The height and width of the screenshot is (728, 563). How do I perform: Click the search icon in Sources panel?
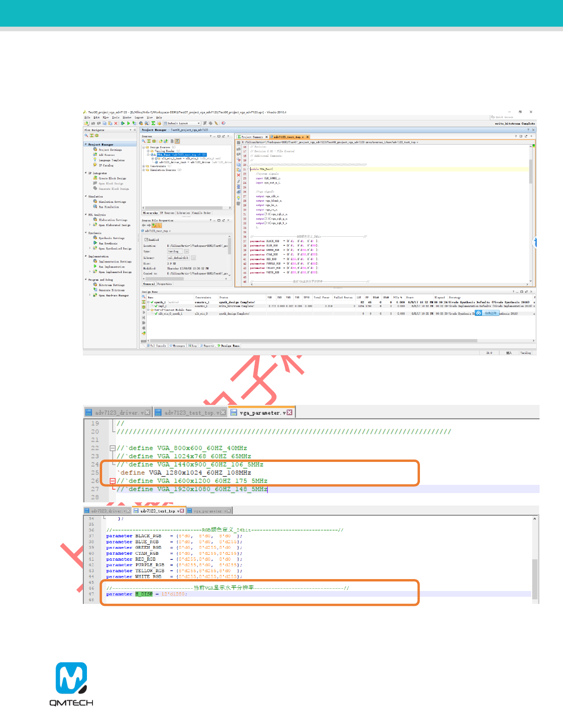(x=144, y=141)
